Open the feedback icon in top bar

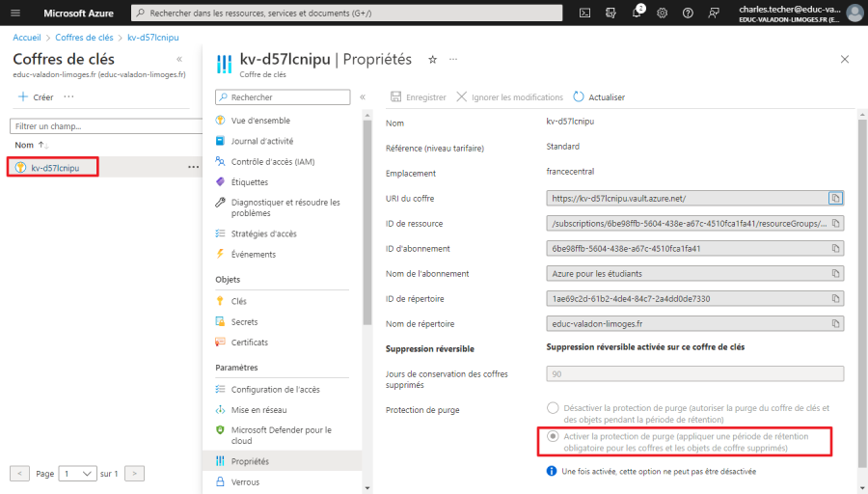coord(714,13)
